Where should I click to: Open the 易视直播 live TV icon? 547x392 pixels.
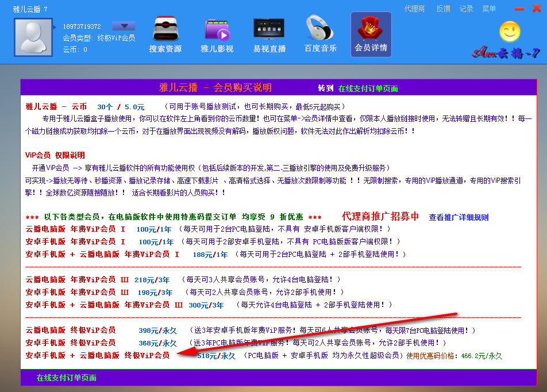[x=269, y=34]
